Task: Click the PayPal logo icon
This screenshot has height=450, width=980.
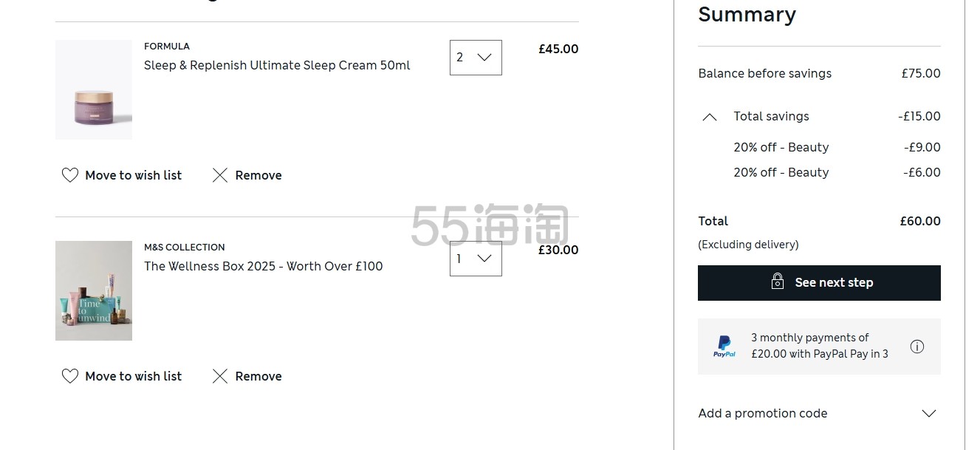Action: pyautogui.click(x=724, y=346)
